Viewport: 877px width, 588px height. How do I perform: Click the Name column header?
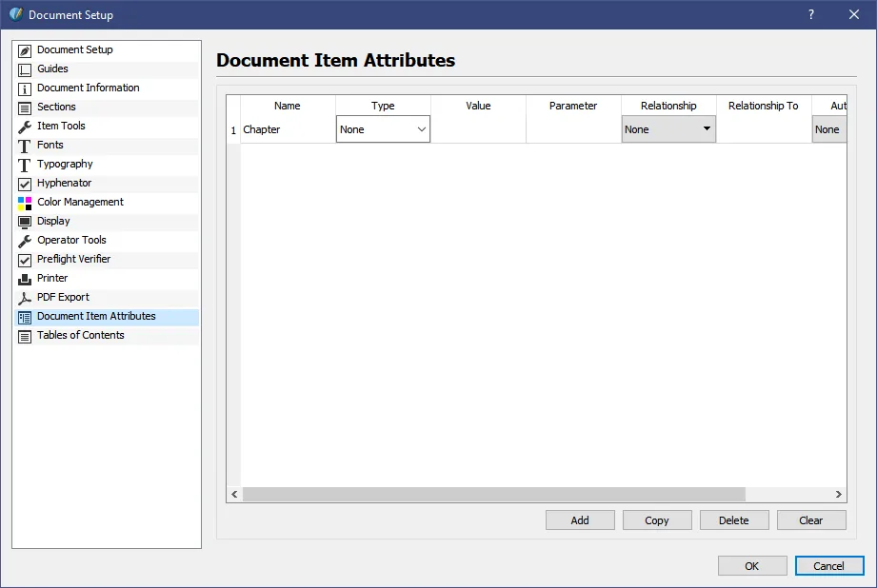288,106
